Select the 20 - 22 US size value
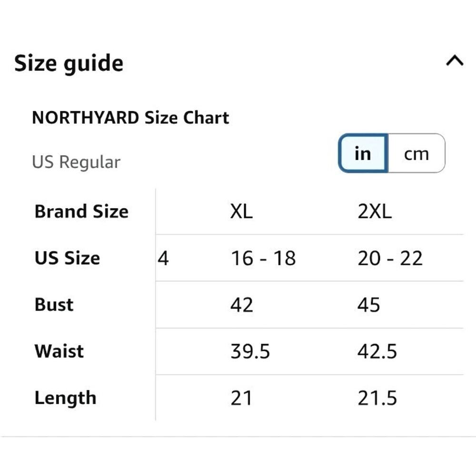The height and width of the screenshot is (476, 476). tap(390, 258)
